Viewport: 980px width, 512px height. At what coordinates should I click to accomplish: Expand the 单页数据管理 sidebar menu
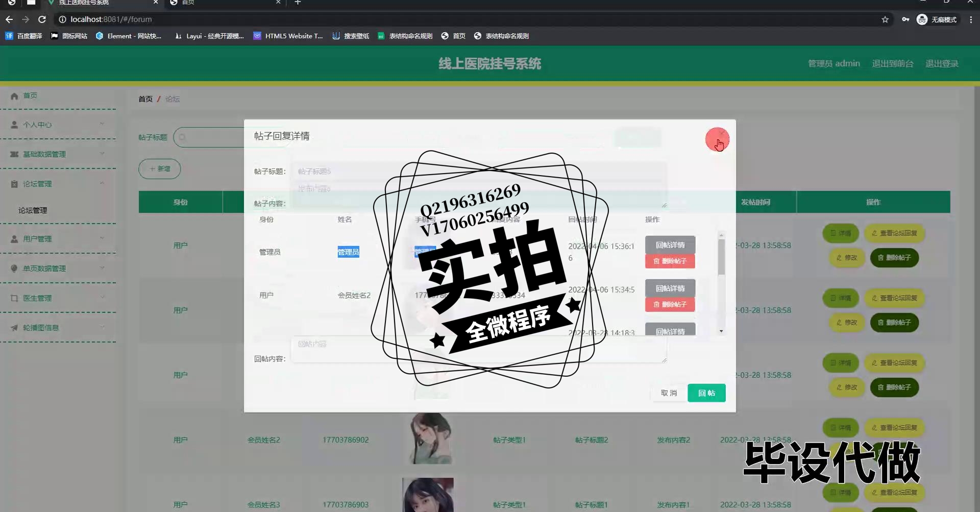point(58,269)
